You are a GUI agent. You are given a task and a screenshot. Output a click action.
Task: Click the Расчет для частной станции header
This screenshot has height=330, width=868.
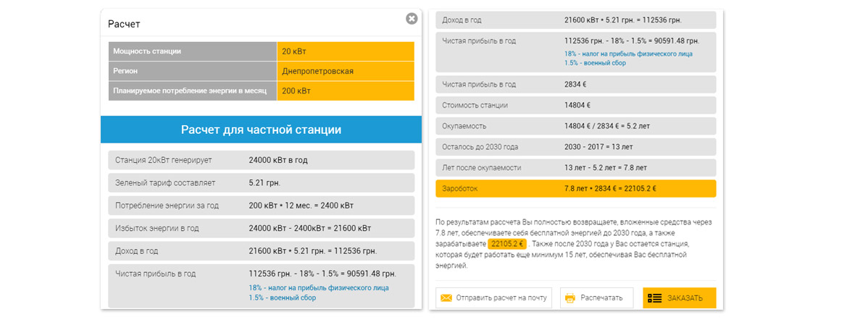point(262,130)
